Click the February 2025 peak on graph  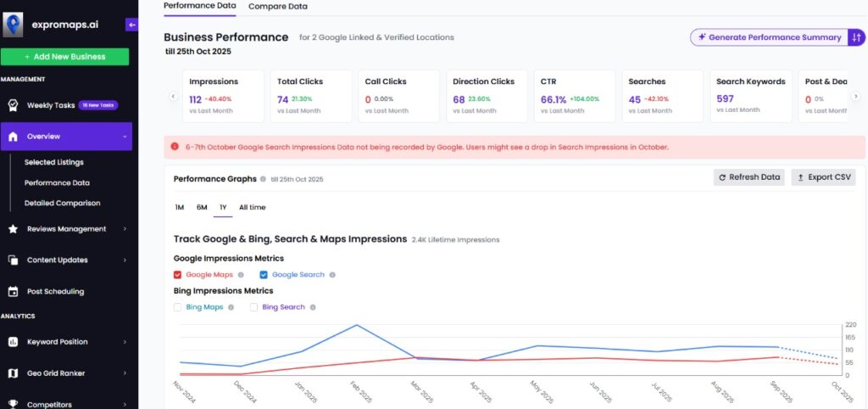(x=358, y=325)
